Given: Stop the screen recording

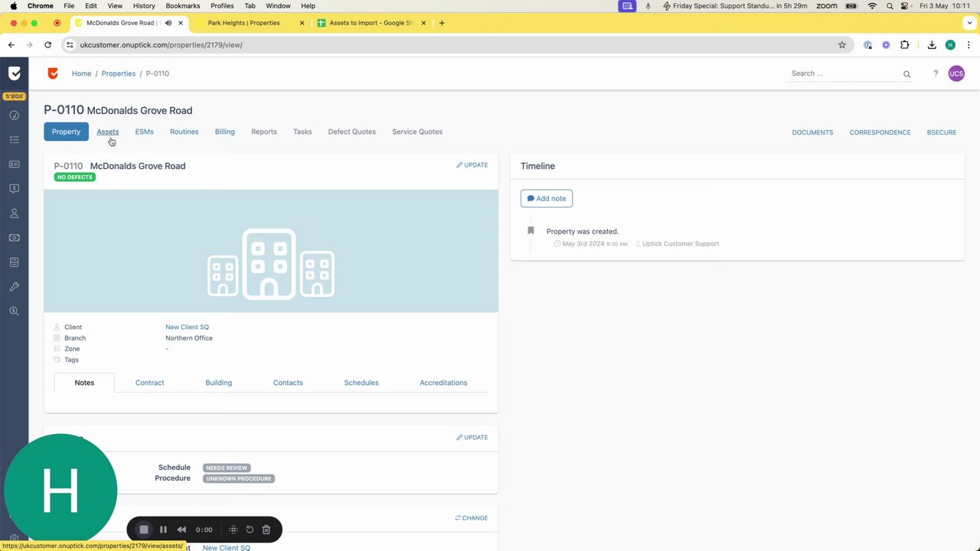Looking at the screenshot, I should point(143,530).
